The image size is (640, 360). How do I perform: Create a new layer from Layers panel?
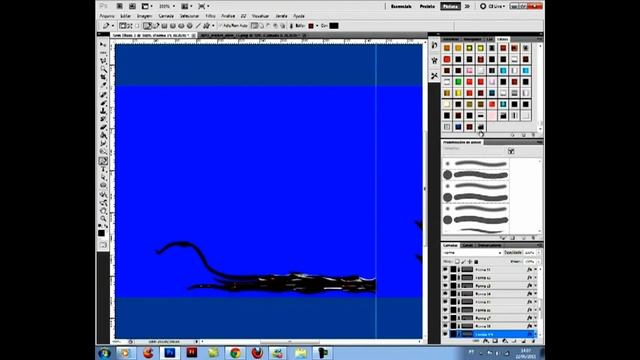point(524,341)
